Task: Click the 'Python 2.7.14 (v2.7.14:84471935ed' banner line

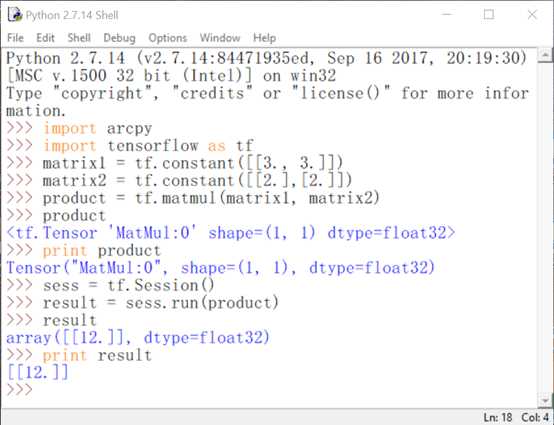Action: click(267, 58)
